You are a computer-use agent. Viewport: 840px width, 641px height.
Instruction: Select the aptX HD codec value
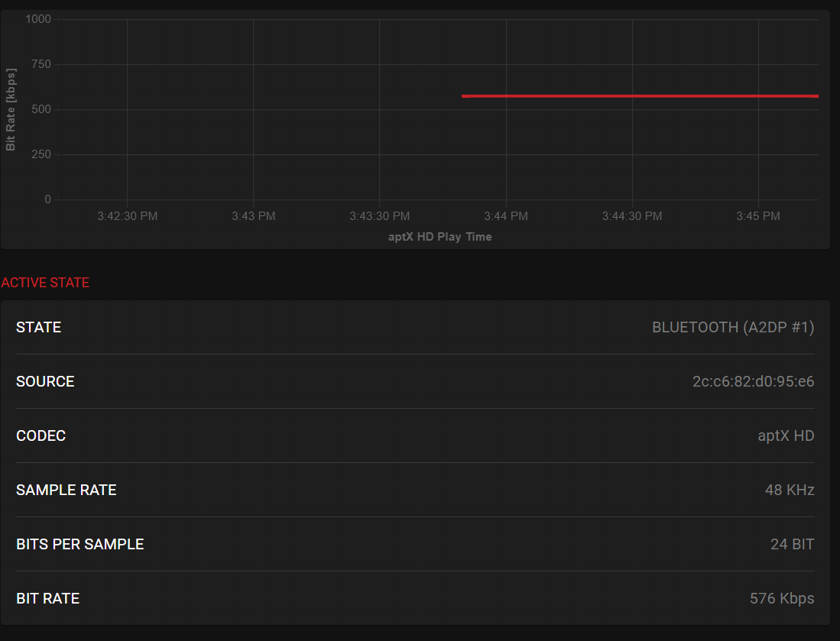click(x=785, y=435)
